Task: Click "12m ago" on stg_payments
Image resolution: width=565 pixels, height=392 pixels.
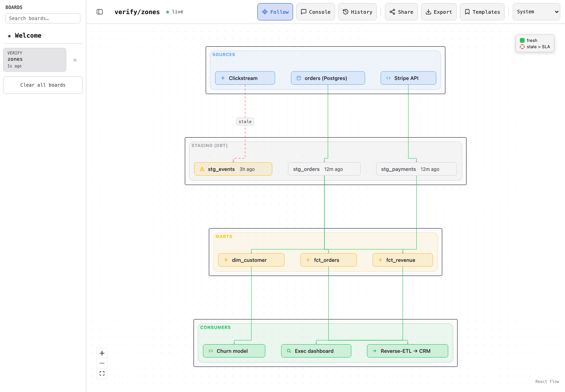Action: point(430,169)
